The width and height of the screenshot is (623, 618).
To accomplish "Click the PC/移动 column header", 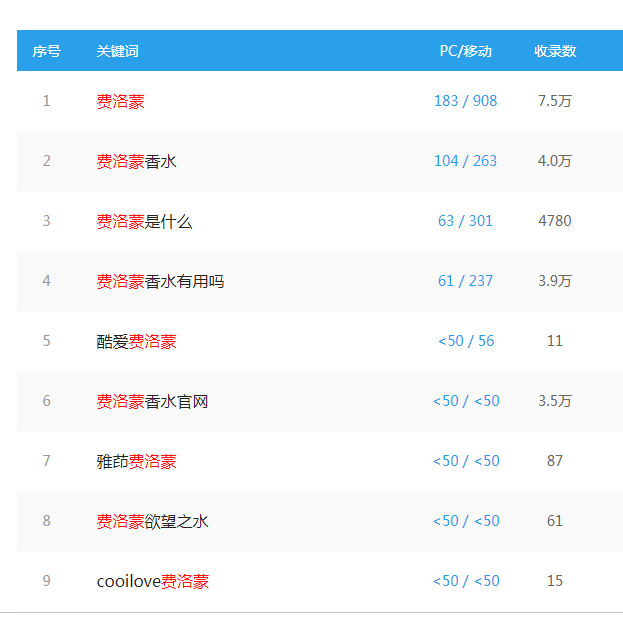I will coord(466,51).
